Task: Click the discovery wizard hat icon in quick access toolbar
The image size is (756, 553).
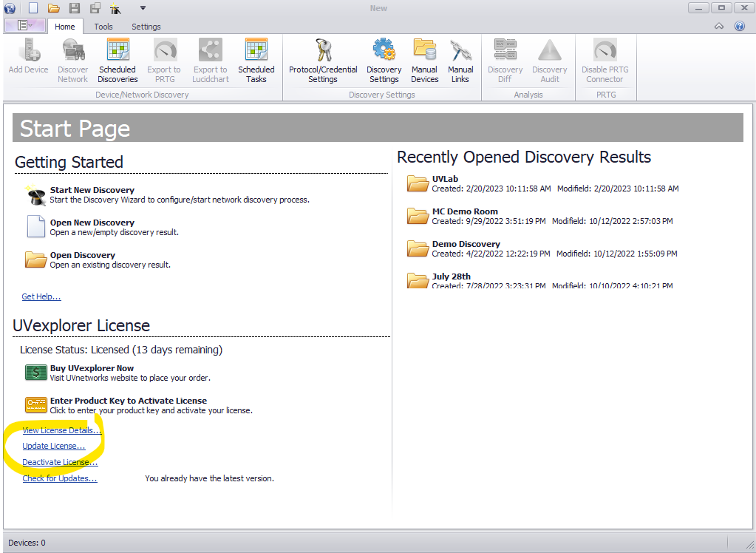Action: pyautogui.click(x=115, y=8)
